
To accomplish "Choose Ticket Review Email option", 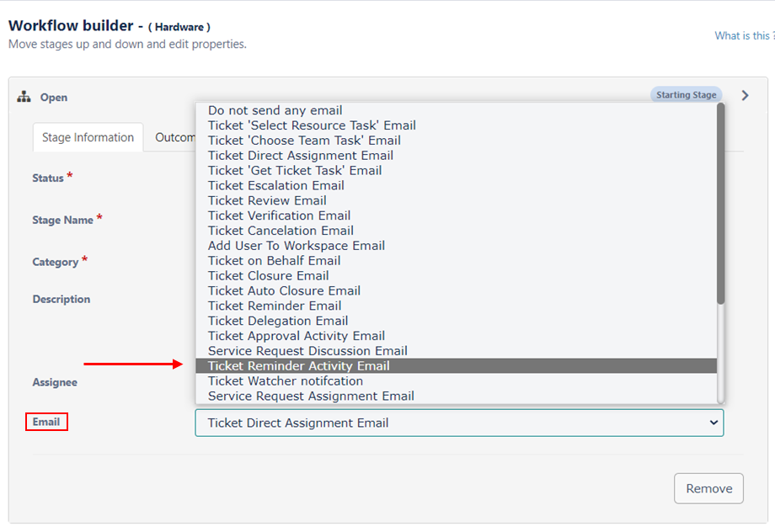I will tap(457, 200).
